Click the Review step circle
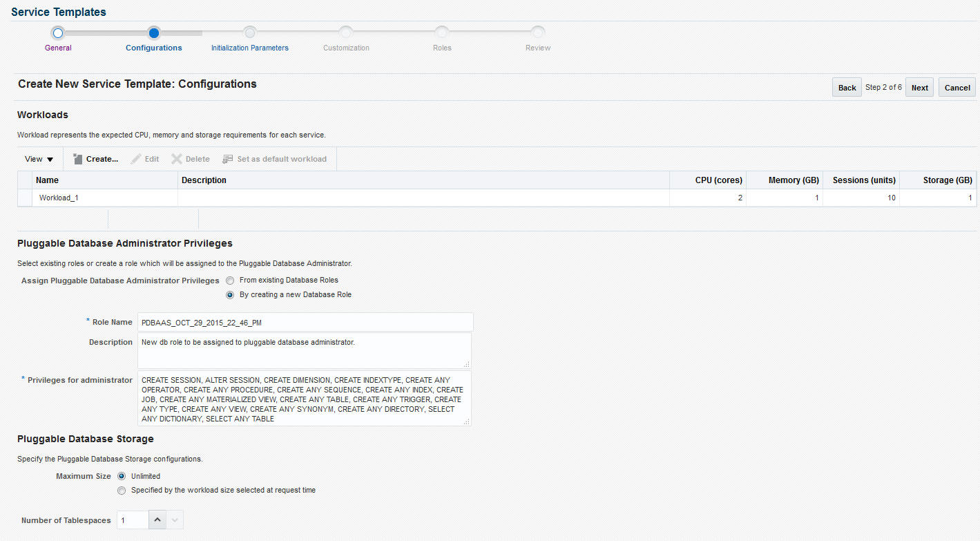Viewport: 980px width, 541px height. 538,32
